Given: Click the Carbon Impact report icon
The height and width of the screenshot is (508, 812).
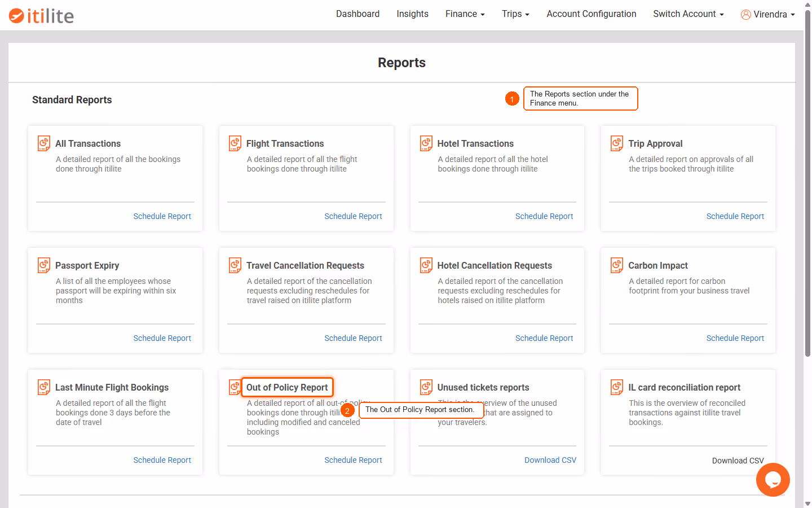Looking at the screenshot, I should (617, 265).
